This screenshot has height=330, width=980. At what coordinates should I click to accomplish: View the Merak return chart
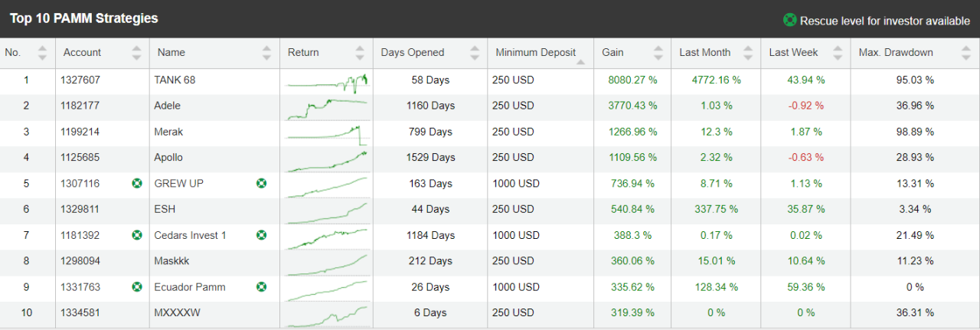click(327, 132)
